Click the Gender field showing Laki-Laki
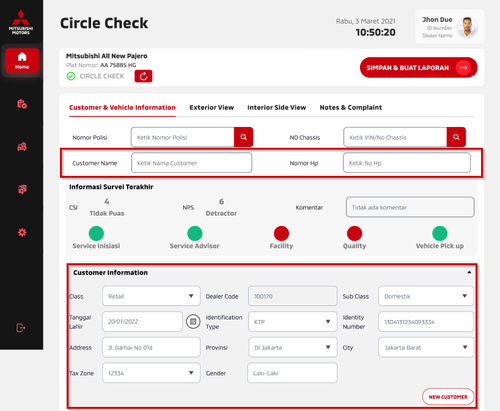Screen dimensions: 500x411 [x=292, y=373]
